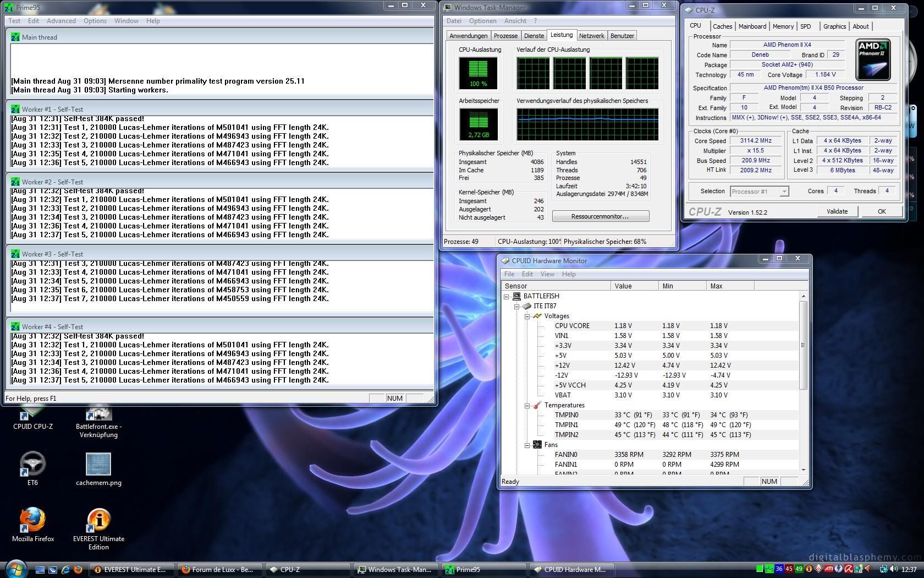Click the Internet Explorer quick launch icon
The image size is (924, 578).
[x=65, y=570]
